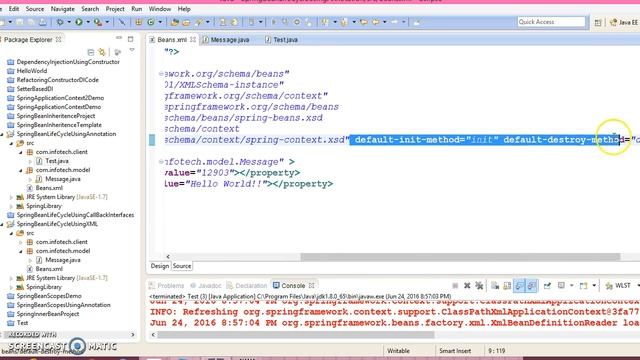Close the Beans.xml editor tab
640x360 pixels.
pos(193,40)
